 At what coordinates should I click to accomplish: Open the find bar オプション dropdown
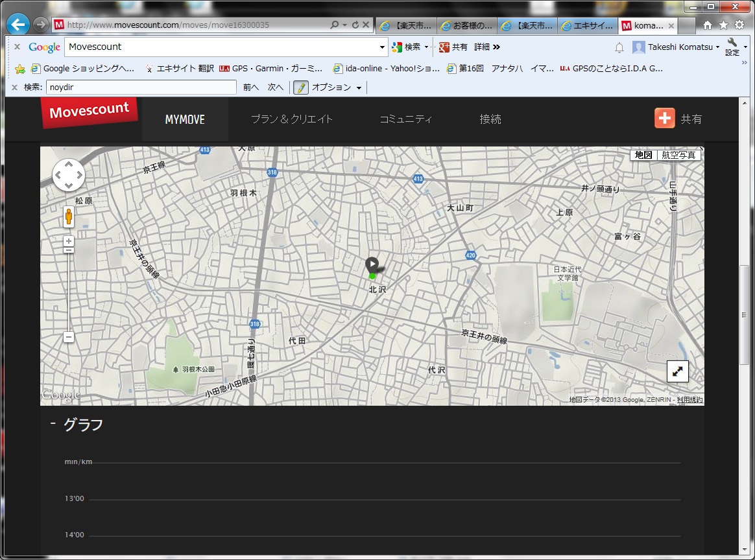tap(337, 87)
